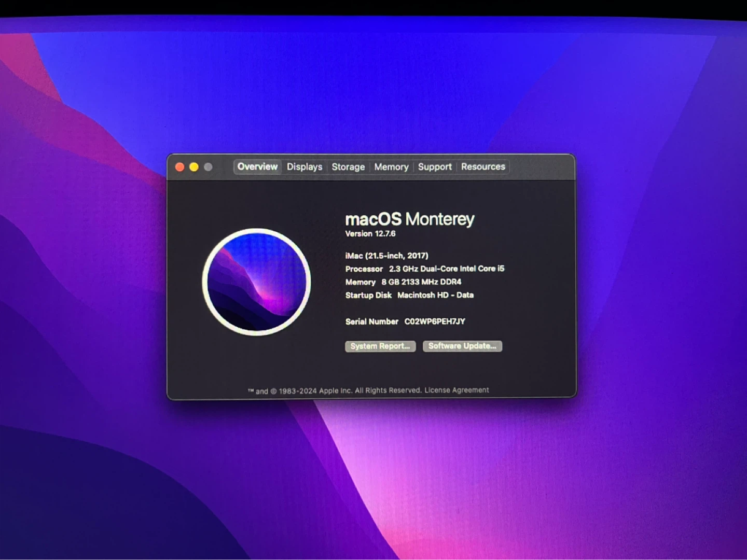Image resolution: width=747 pixels, height=560 pixels.
Task: Open the Displays tab
Action: pyautogui.click(x=305, y=167)
